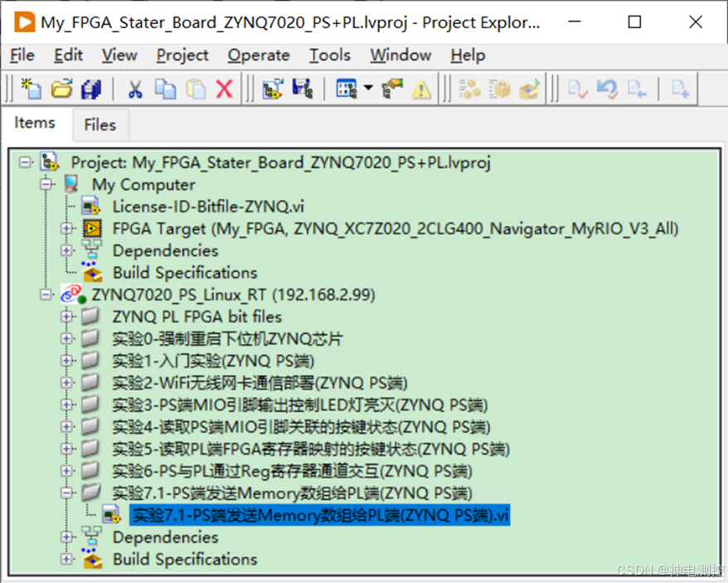The height and width of the screenshot is (583, 728).
Task: Select ZYNQ7020_PS_Linux_RT (192.168.2.99) target
Action: click(x=233, y=294)
